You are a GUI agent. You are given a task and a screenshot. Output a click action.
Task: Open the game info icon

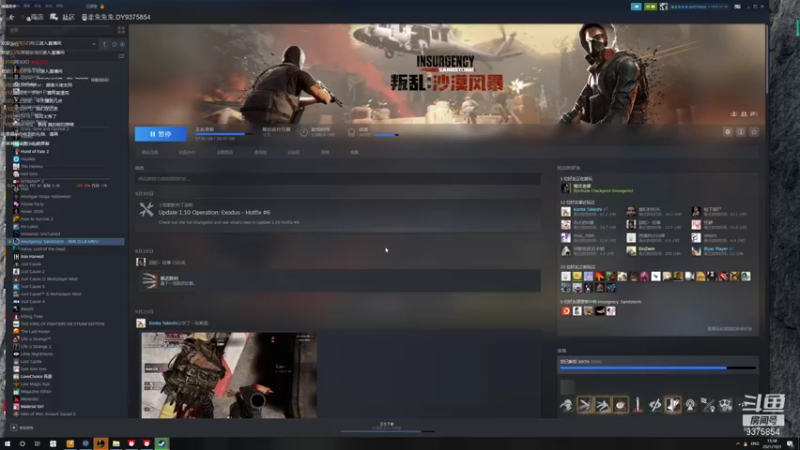(741, 132)
